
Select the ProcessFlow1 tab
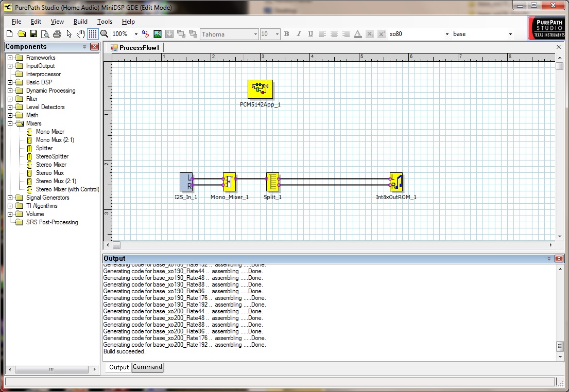point(134,47)
